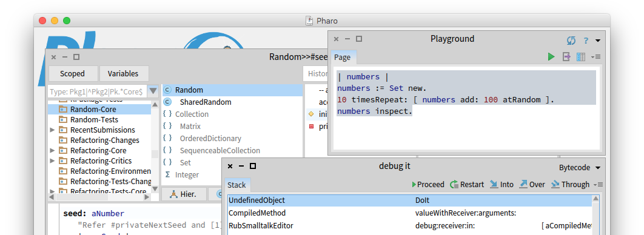Step Through in the debugger toolbar
Image resolution: width=644 pixels, height=235 pixels.
point(570,185)
